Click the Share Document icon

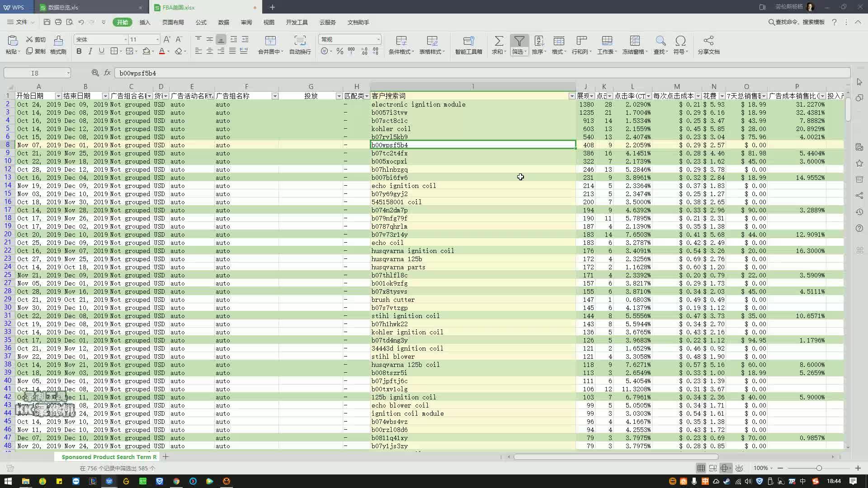pos(708,41)
